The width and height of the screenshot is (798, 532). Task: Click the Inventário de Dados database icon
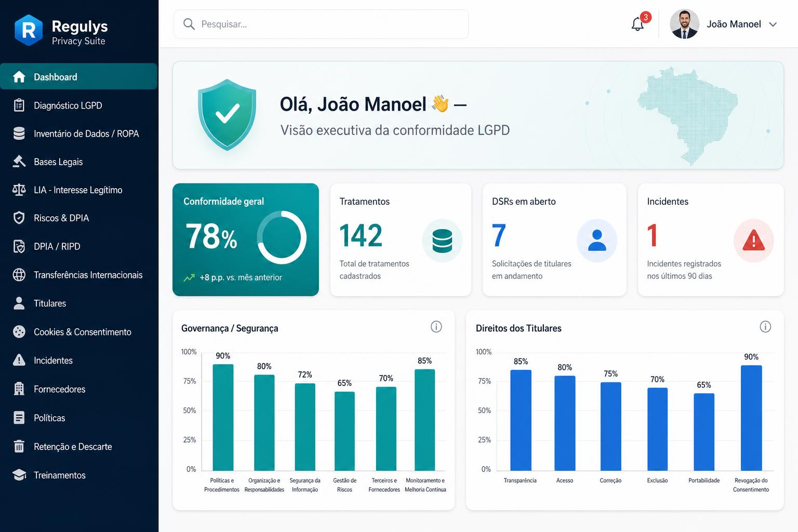[x=19, y=134]
